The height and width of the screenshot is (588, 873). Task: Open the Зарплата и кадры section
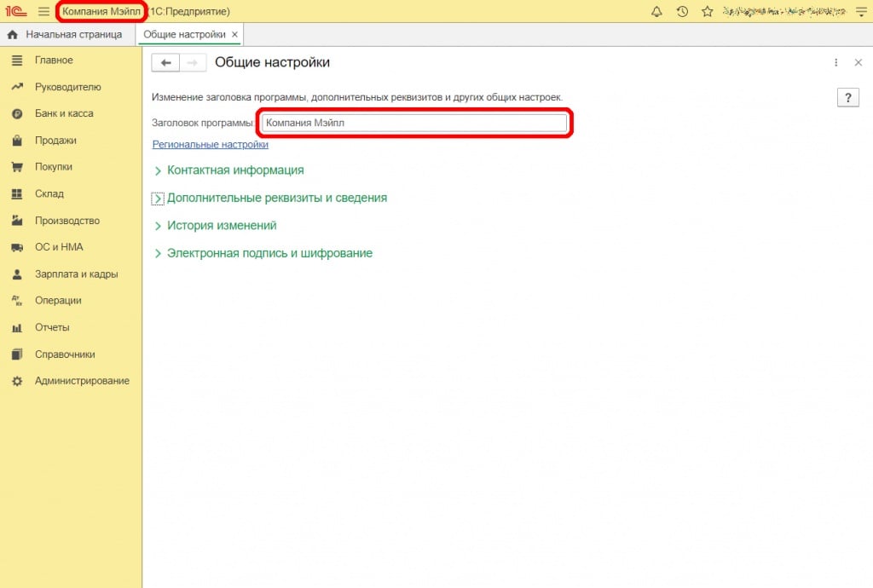(76, 274)
